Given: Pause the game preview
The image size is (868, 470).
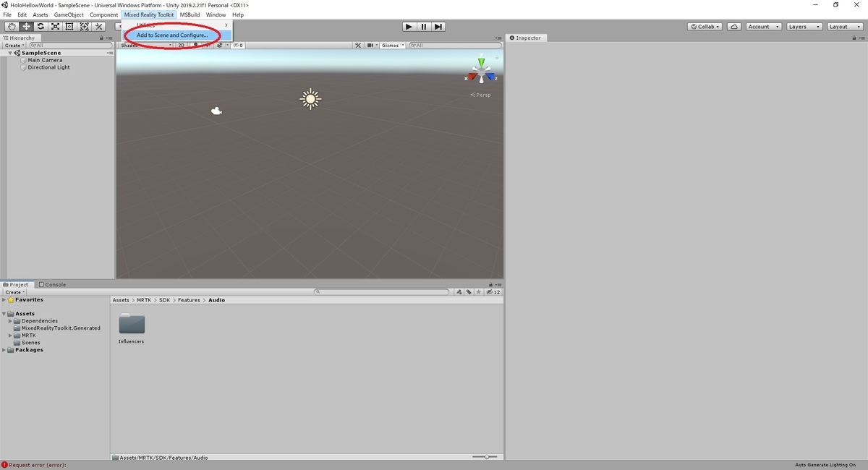Looking at the screenshot, I should pos(424,27).
